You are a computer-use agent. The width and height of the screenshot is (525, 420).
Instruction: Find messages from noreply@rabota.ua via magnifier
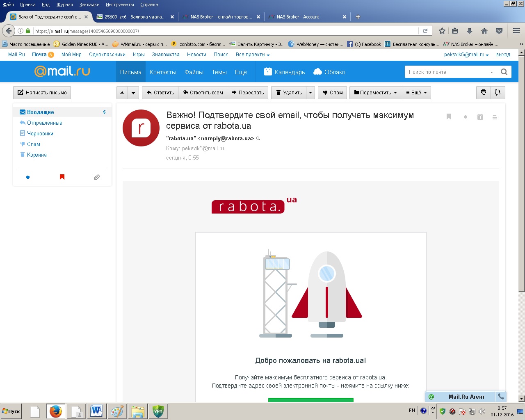[258, 139]
